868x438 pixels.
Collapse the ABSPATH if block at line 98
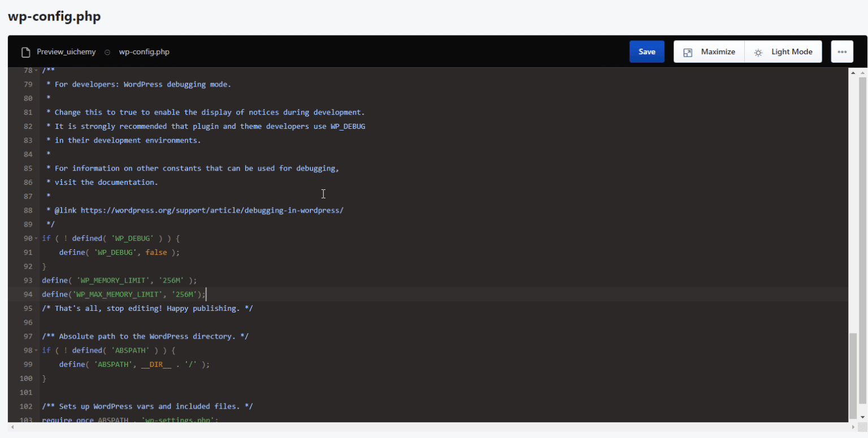[x=36, y=350]
